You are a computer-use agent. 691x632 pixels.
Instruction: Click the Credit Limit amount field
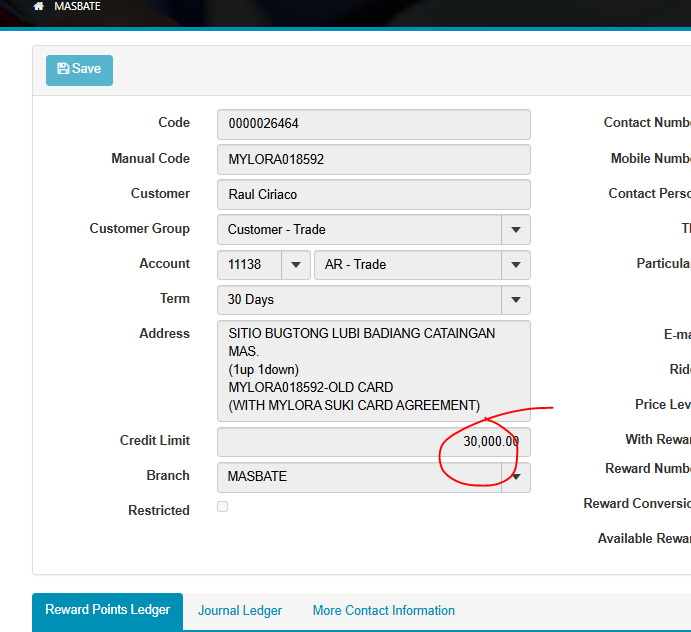pyautogui.click(x=373, y=442)
